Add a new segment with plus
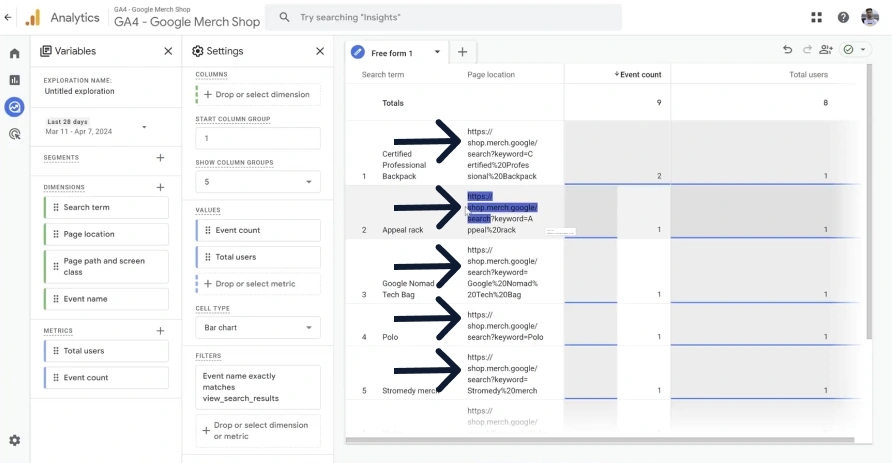892x463 pixels. [x=160, y=158]
